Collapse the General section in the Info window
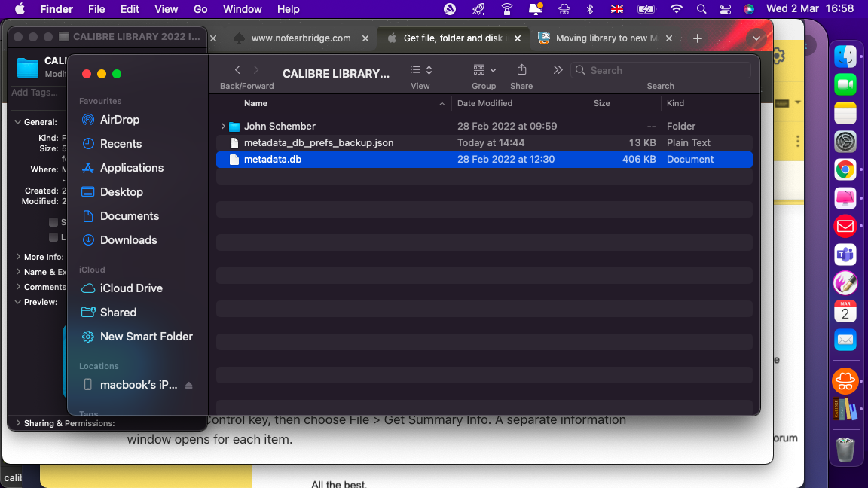Viewport: 868px width, 488px height. pos(18,122)
